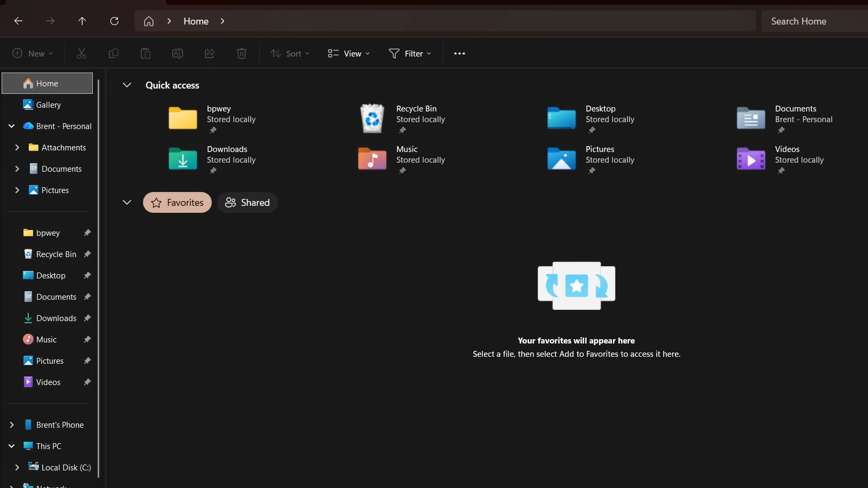Select the Favorites tab
The height and width of the screenshot is (488, 868).
(177, 203)
